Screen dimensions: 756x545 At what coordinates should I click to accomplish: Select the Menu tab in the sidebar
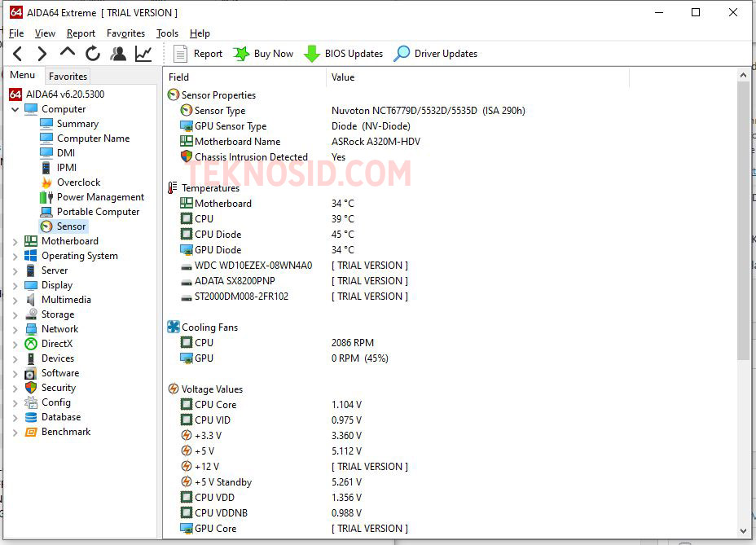tap(22, 75)
